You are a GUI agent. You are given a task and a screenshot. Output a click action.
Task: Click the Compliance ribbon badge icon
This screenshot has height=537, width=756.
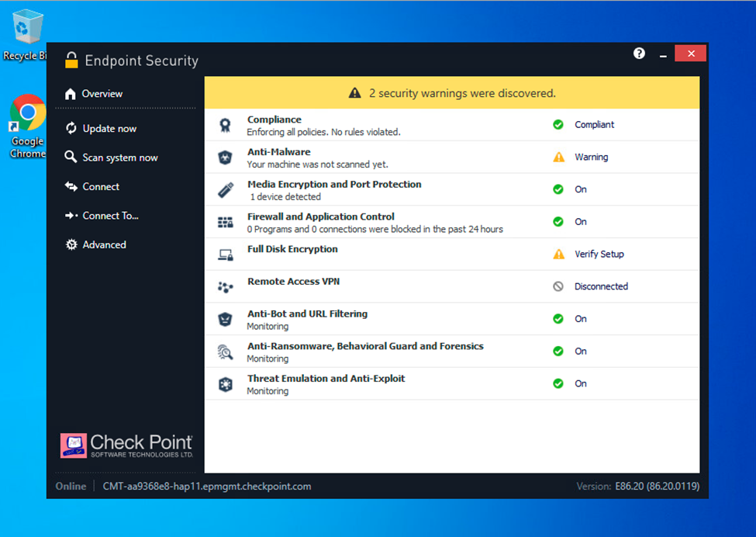[225, 125]
